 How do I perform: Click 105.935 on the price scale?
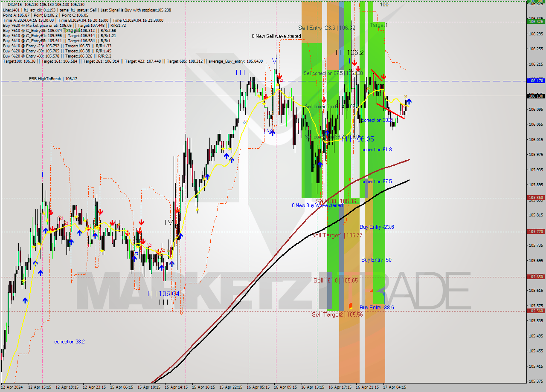click(535, 170)
